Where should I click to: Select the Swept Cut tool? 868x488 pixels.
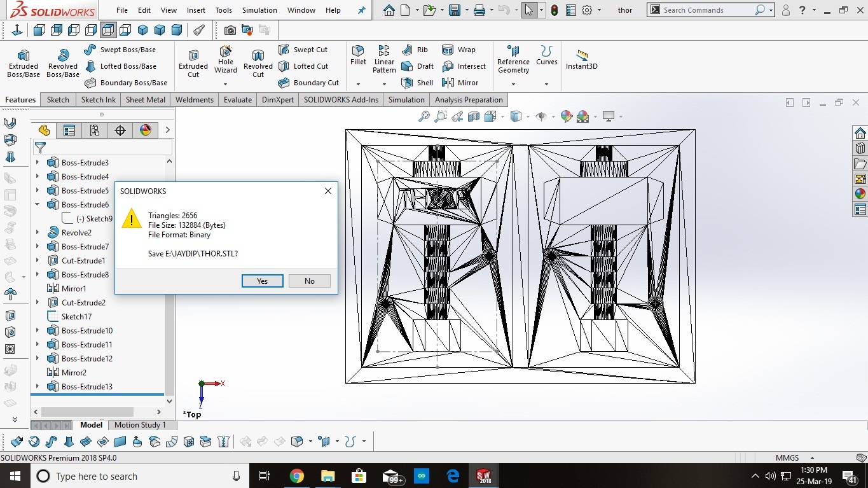pos(303,50)
